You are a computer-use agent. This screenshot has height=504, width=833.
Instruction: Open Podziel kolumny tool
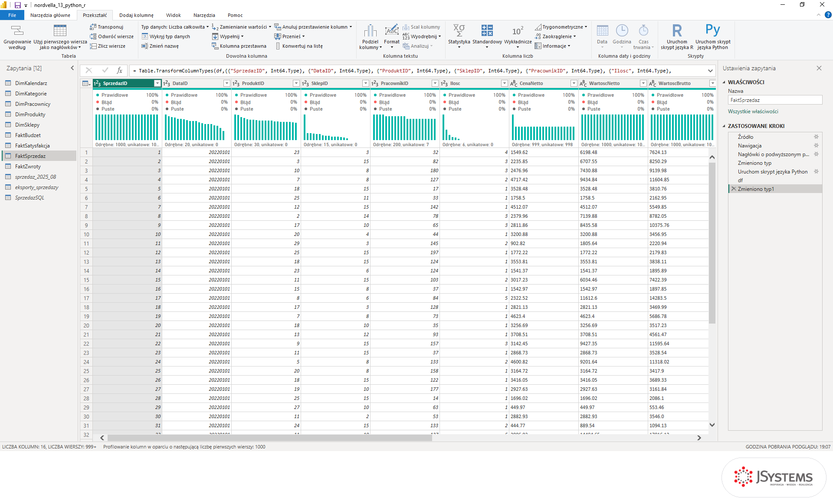pos(370,37)
